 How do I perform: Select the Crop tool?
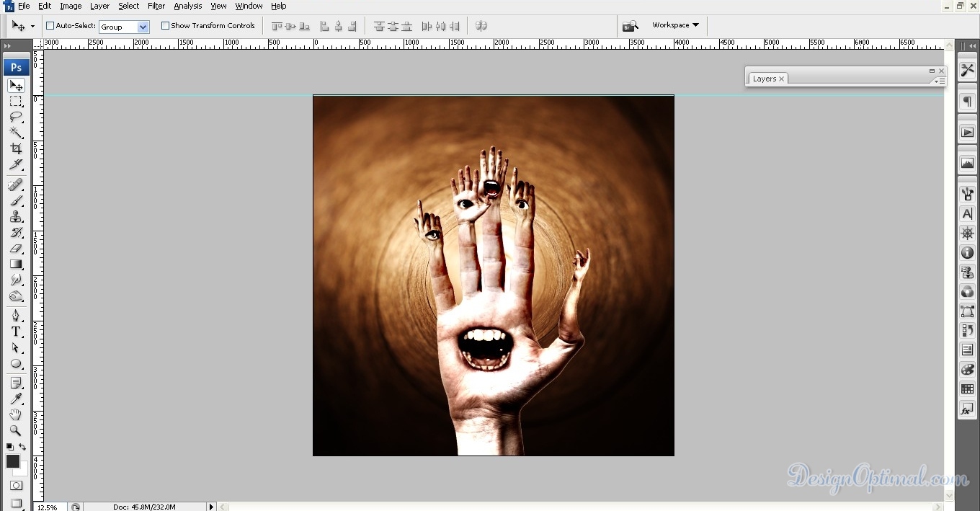click(x=16, y=148)
